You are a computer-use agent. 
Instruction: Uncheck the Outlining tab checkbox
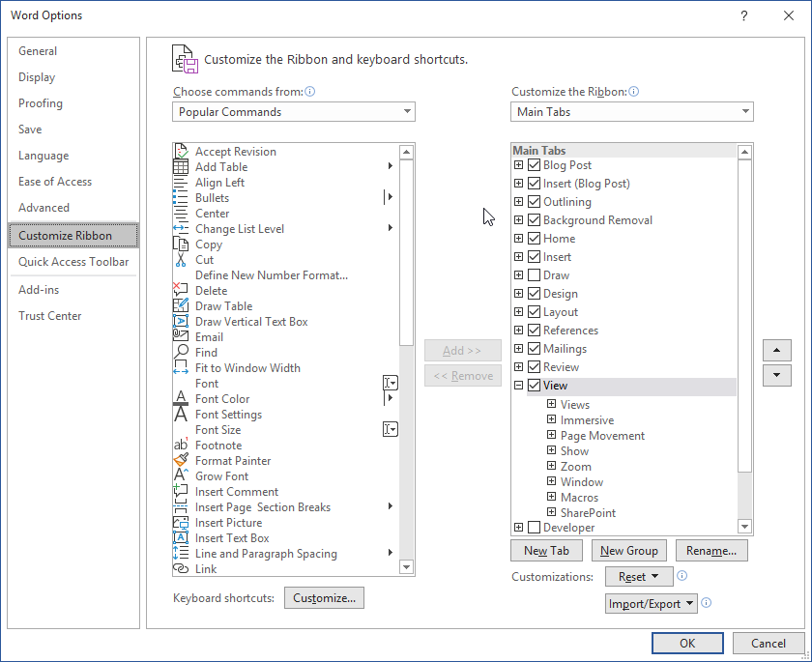pyautogui.click(x=534, y=201)
